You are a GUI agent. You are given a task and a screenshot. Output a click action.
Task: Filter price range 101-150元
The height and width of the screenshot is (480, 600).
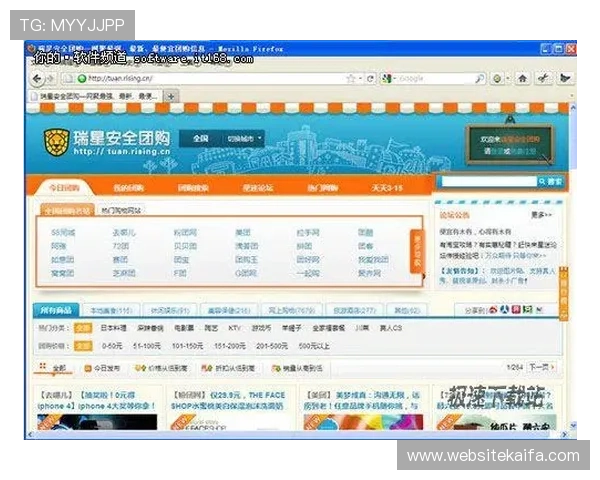(187, 346)
